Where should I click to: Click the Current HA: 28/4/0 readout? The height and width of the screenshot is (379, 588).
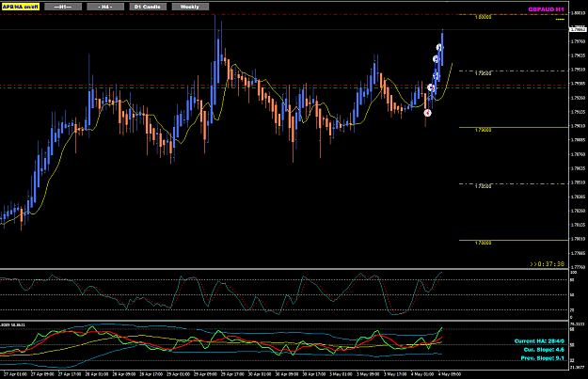(x=539, y=341)
